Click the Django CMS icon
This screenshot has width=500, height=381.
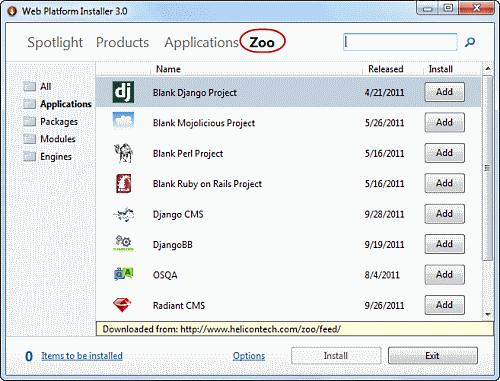pos(123,214)
